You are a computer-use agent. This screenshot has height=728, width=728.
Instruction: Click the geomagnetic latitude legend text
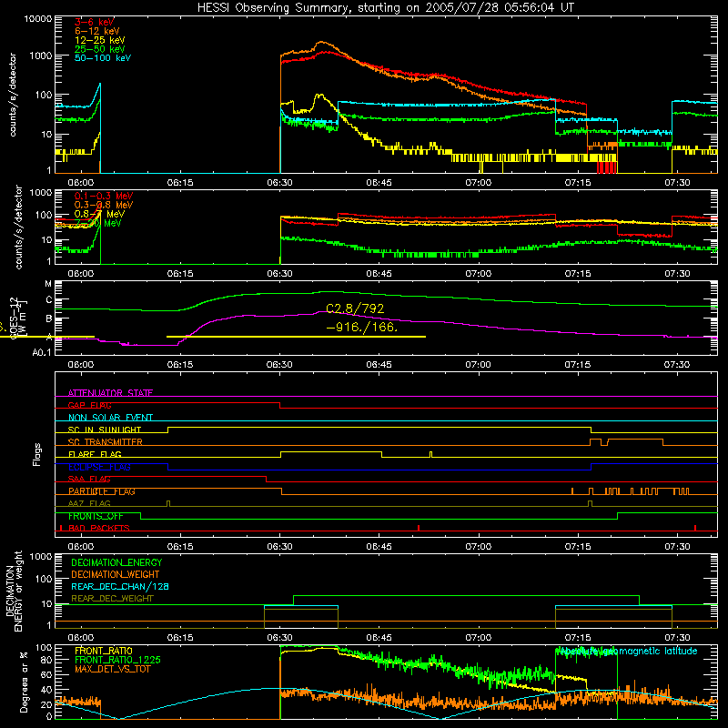pos(627,651)
